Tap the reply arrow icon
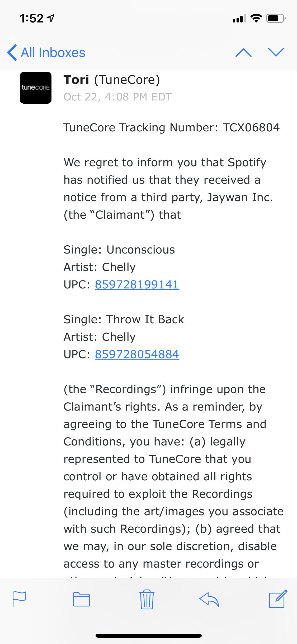Screen dimensions: 297x644 tap(209, 599)
